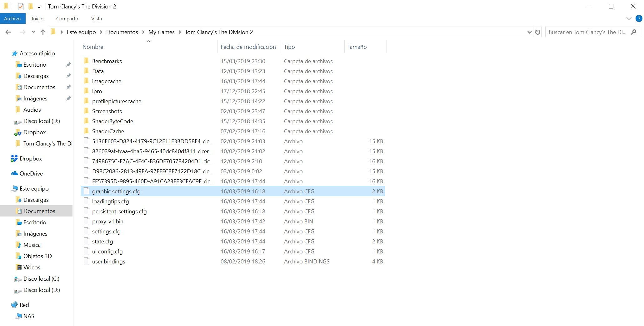Open the Customize Quick Access Toolbar dropdown
This screenshot has height=326, width=644.
point(39,7)
